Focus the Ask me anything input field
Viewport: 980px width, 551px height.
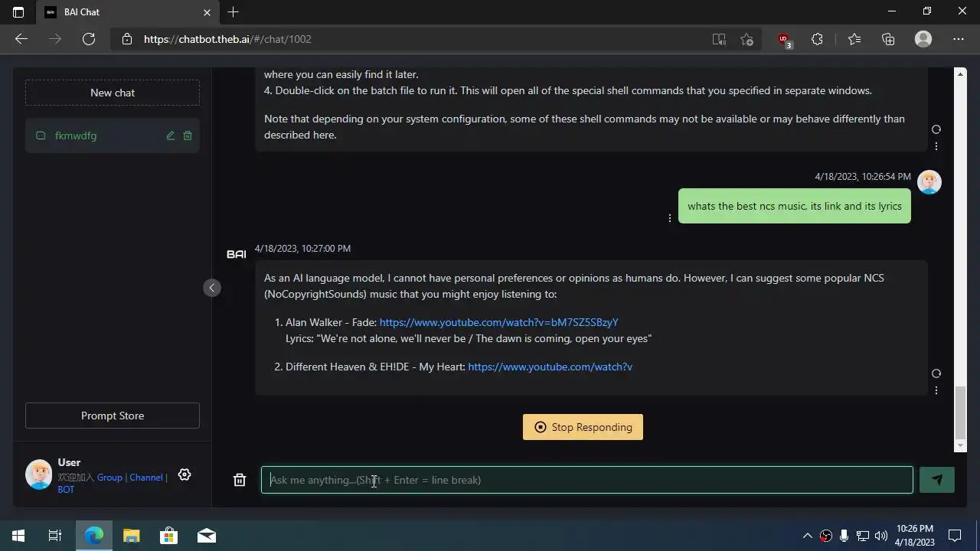click(x=587, y=480)
